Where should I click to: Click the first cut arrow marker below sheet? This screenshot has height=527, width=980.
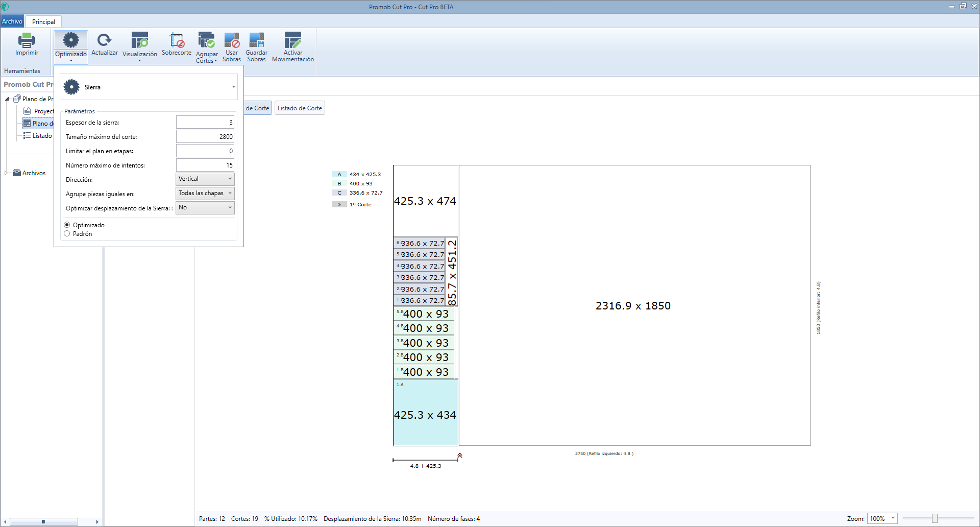(459, 456)
